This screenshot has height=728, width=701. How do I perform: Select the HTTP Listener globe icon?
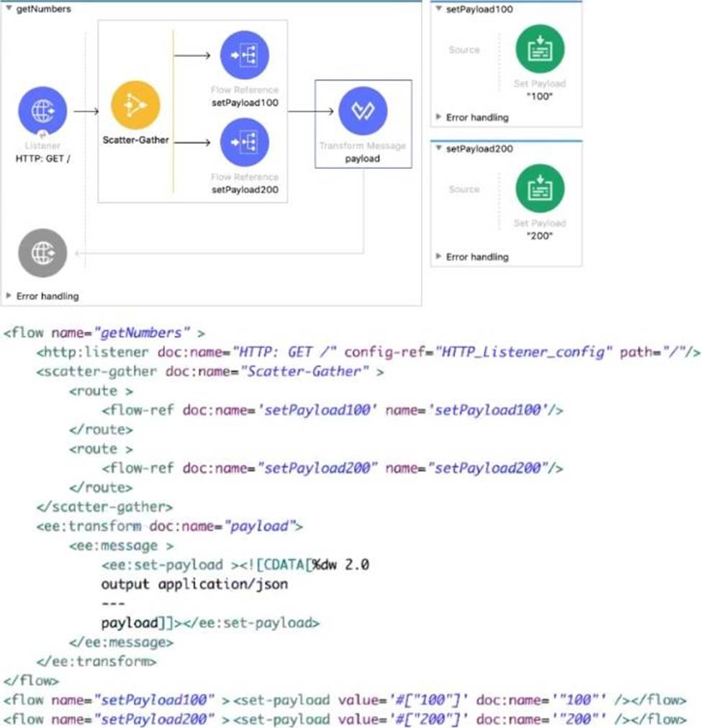42,112
